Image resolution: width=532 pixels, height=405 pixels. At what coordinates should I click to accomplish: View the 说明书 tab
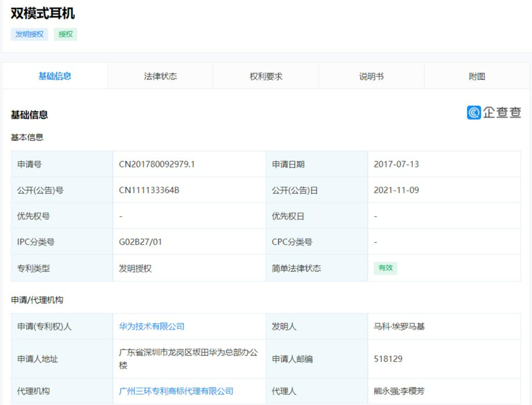click(x=371, y=75)
